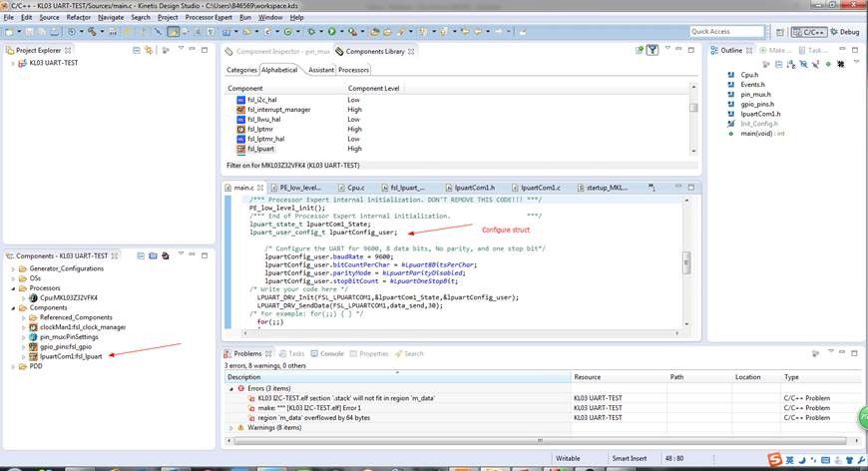Toggle Link with Editor in Project Explorer

[x=149, y=50]
